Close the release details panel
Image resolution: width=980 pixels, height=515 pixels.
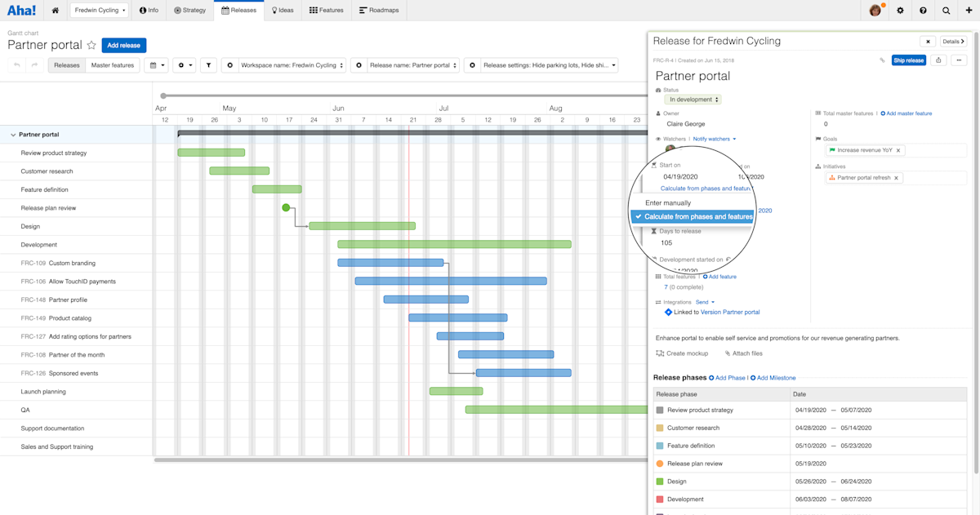[928, 41]
